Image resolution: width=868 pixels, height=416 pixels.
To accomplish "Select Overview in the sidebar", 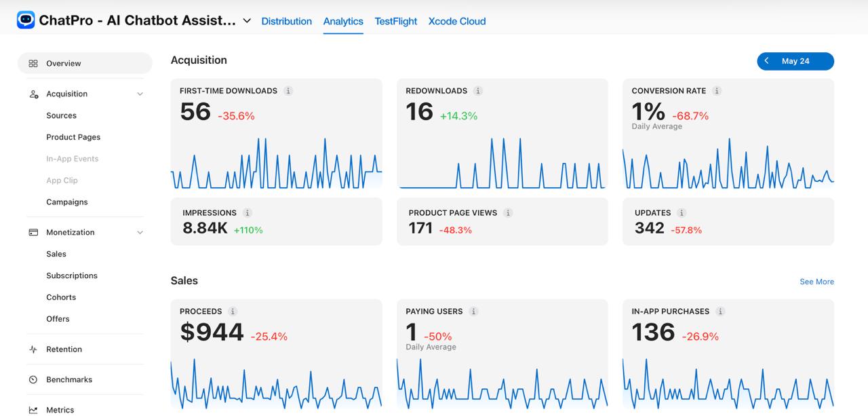I will 85,63.
